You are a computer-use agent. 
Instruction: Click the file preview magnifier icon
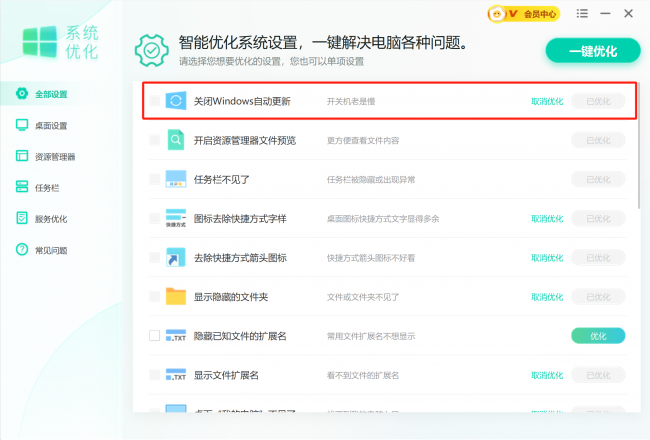(176, 140)
